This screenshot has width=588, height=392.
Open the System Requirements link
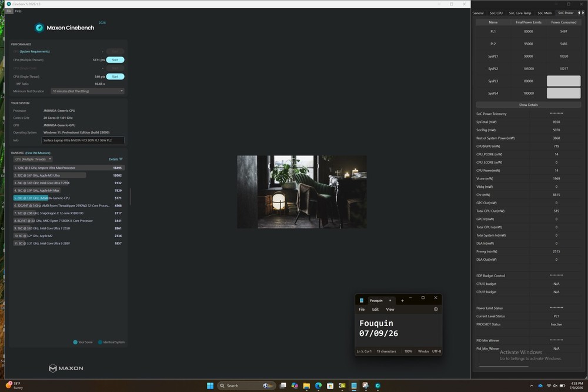[x=35, y=51]
